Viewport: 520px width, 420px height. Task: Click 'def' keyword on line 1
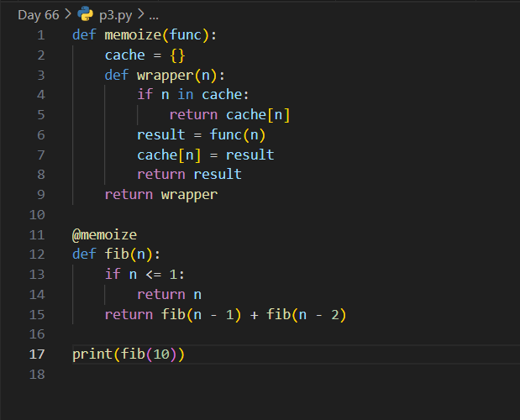pyautogui.click(x=84, y=35)
